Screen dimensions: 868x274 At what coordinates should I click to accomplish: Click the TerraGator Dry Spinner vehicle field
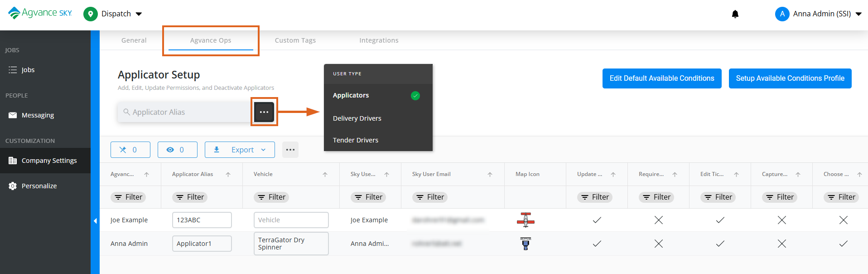pos(291,244)
